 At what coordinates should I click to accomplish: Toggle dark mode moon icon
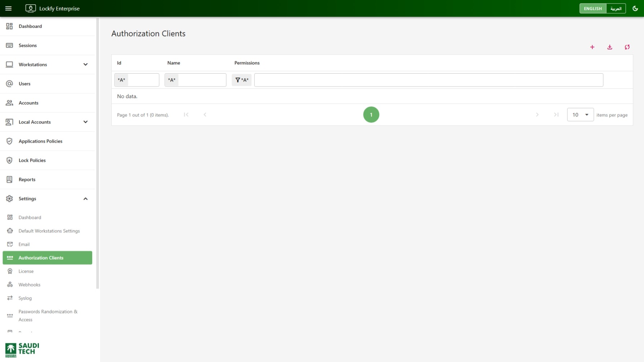click(635, 8)
